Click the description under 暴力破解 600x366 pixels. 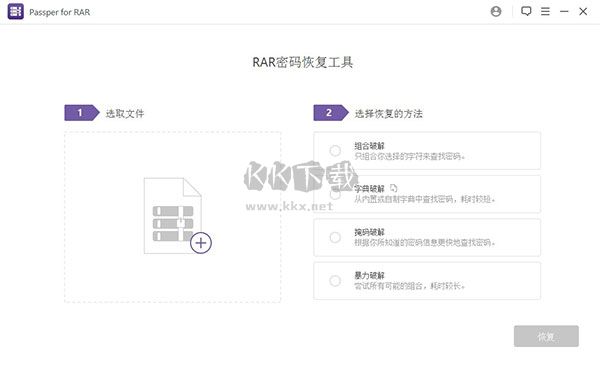tap(409, 286)
